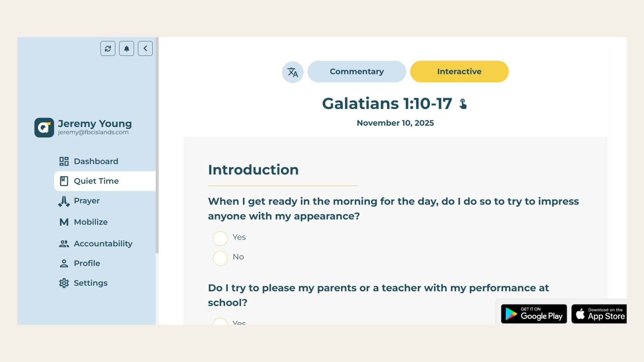Choose No for the morning appearance question
The width and height of the screenshot is (644, 362).
click(220, 258)
